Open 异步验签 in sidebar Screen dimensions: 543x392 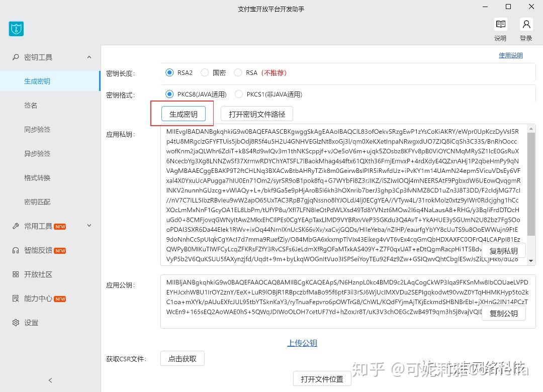(x=37, y=154)
